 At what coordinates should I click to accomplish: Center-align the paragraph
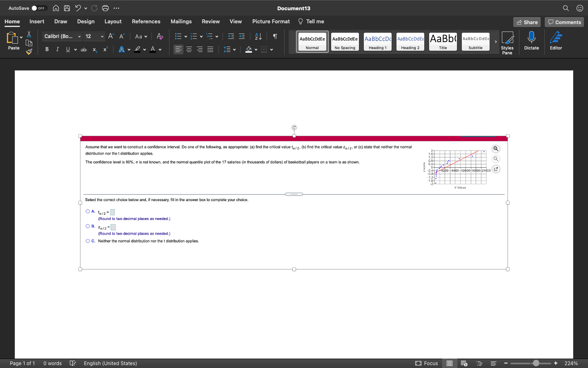189,49
